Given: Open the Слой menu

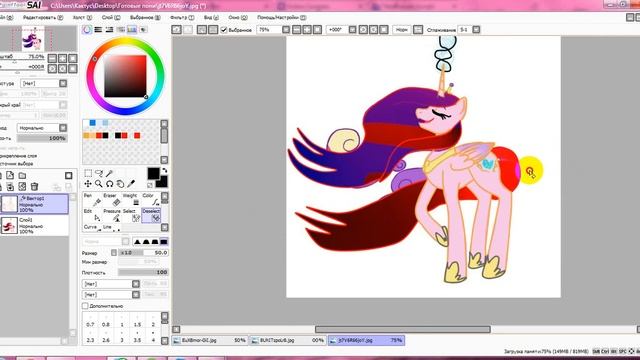Looking at the screenshot, I should 111,18.
